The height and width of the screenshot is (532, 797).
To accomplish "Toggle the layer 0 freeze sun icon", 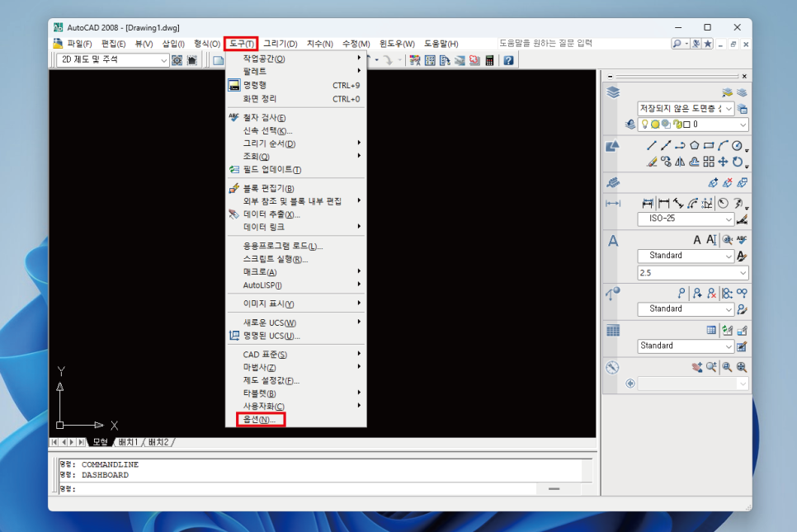I will point(655,124).
